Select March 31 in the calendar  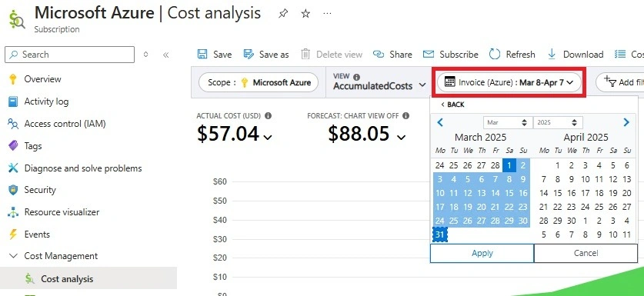pyautogui.click(x=440, y=234)
